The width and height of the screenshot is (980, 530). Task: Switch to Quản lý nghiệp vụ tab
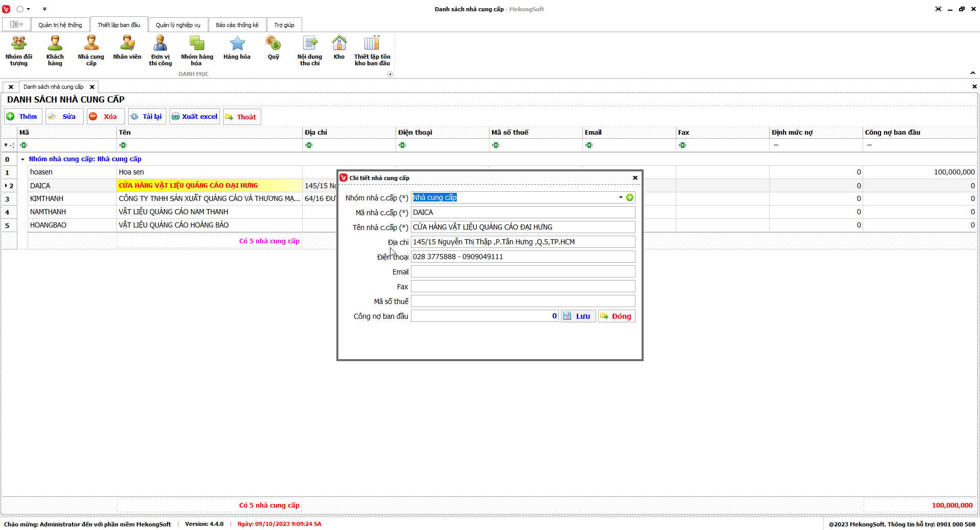click(x=178, y=25)
